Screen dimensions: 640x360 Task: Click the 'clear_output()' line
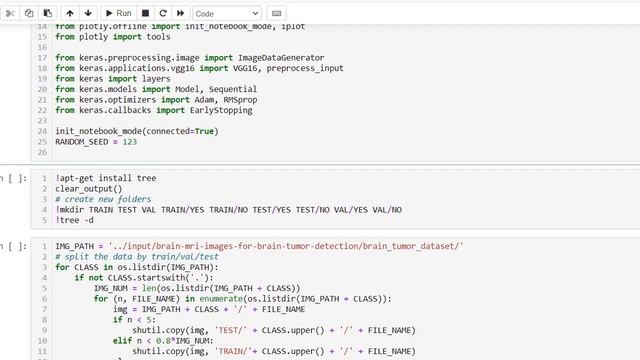point(89,189)
